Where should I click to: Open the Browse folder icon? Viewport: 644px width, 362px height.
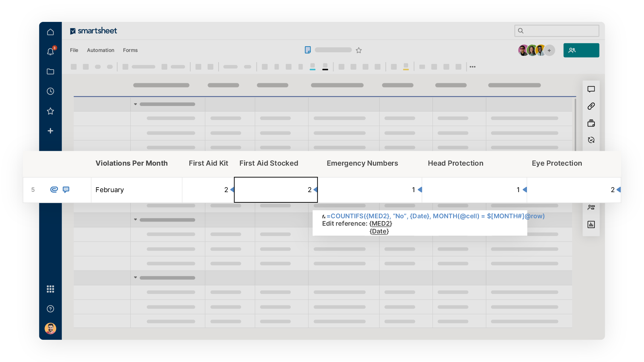point(50,71)
